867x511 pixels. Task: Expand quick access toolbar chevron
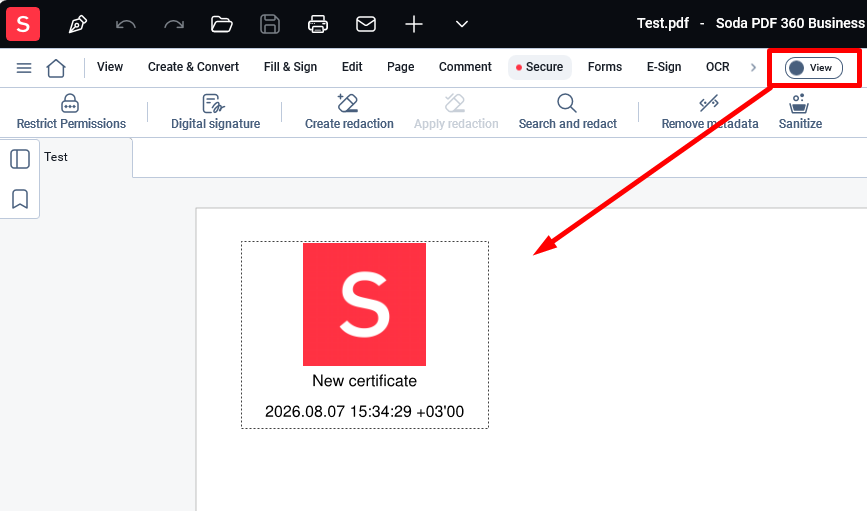click(462, 24)
